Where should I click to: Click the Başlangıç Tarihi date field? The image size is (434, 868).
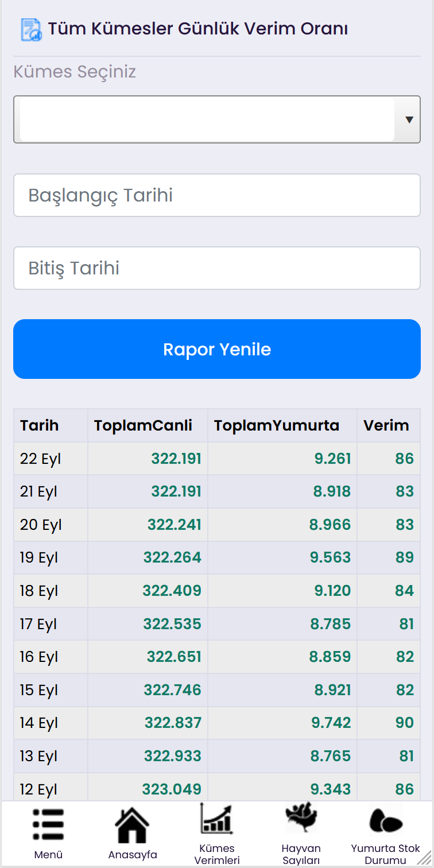tap(216, 196)
